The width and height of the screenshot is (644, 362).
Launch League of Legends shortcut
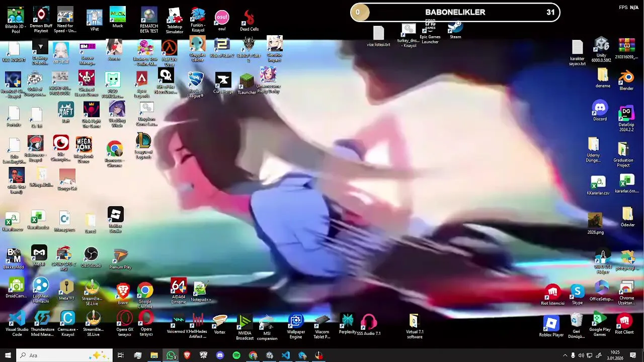tap(143, 146)
